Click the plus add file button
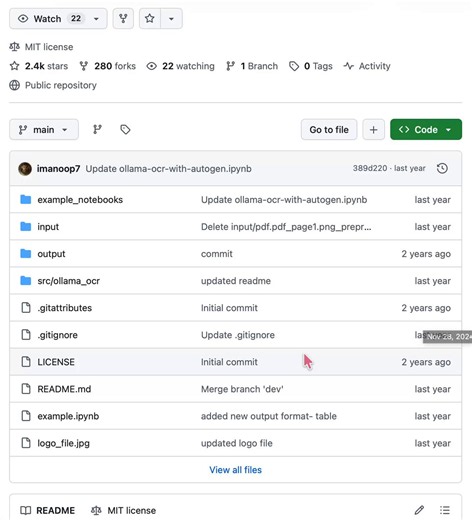Image resolution: width=472 pixels, height=520 pixels. (x=374, y=129)
